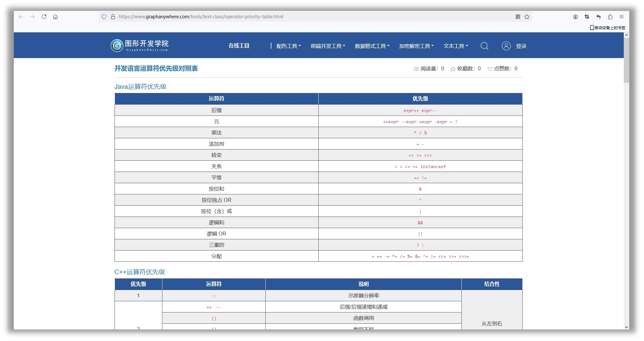The image size is (644, 341).
Task: Click the padlock site security icon
Action: 113,17
